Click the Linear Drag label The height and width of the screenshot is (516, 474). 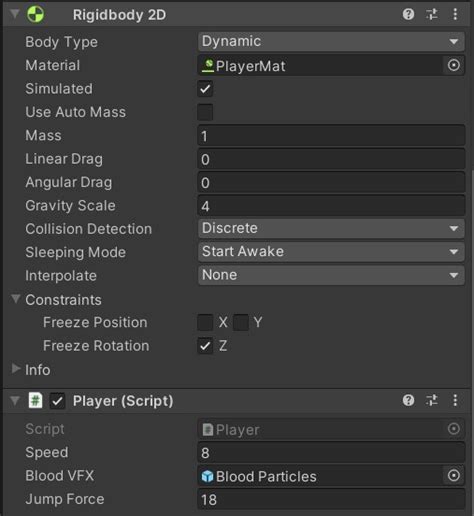(64, 159)
